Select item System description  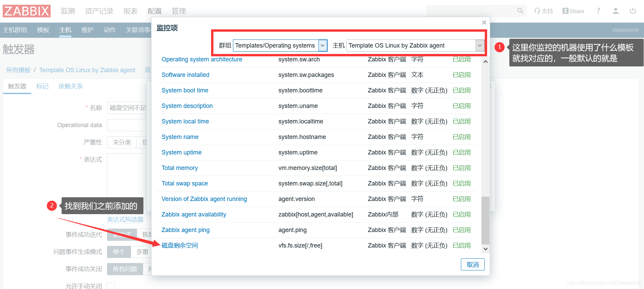pyautogui.click(x=187, y=106)
